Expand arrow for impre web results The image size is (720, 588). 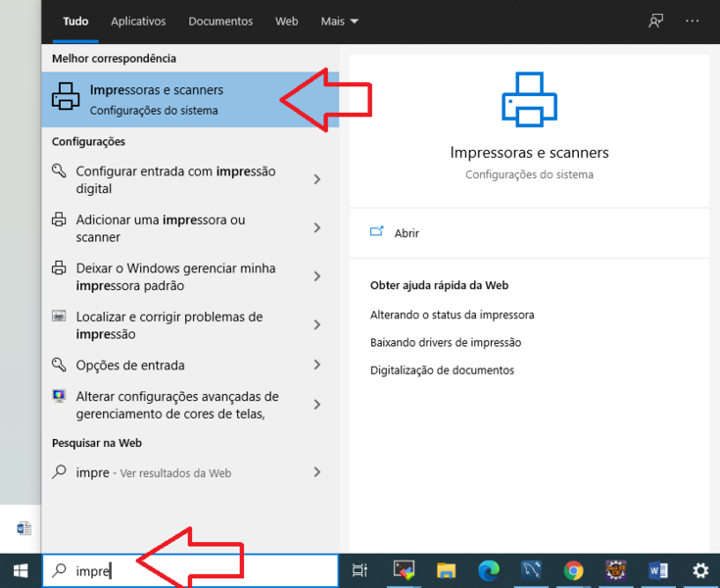[316, 471]
